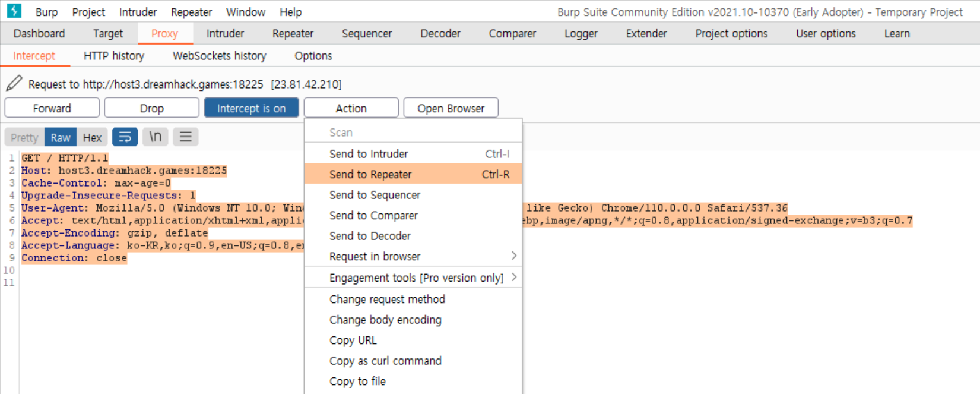Image resolution: width=980 pixels, height=394 pixels.
Task: Switch to the Logger tab
Action: tap(581, 34)
